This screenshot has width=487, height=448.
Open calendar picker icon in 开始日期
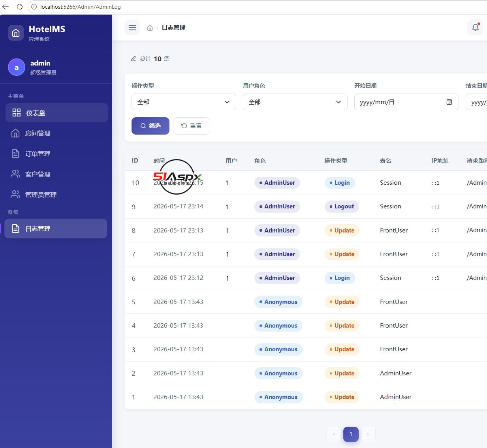point(449,102)
